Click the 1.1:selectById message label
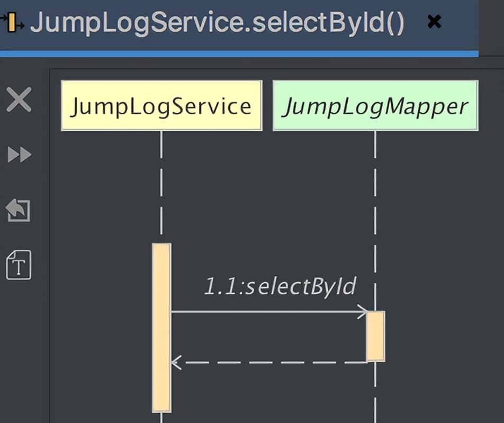The height and width of the screenshot is (423, 504). coord(280,286)
